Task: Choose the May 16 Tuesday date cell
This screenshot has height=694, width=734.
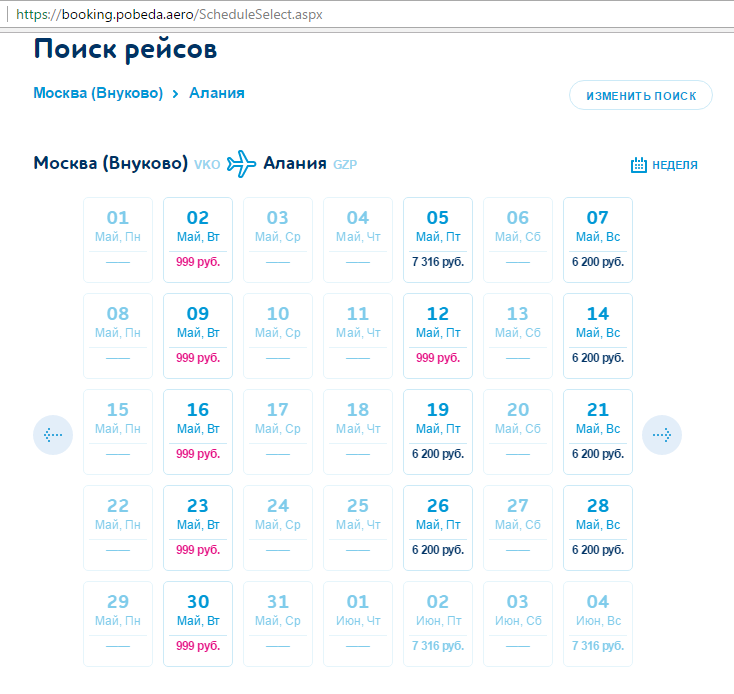Action: 198,432
